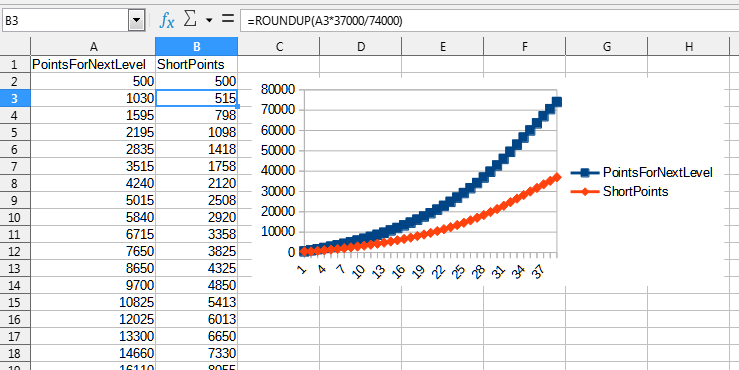The height and width of the screenshot is (370, 739).
Task: Click cell A2 containing 500
Action: (x=93, y=81)
